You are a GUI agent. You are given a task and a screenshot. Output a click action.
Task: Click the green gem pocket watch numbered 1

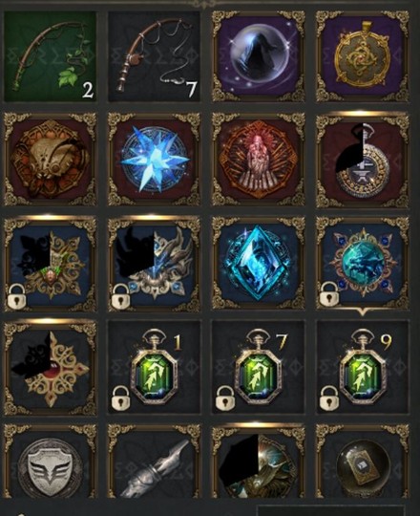pos(154,367)
